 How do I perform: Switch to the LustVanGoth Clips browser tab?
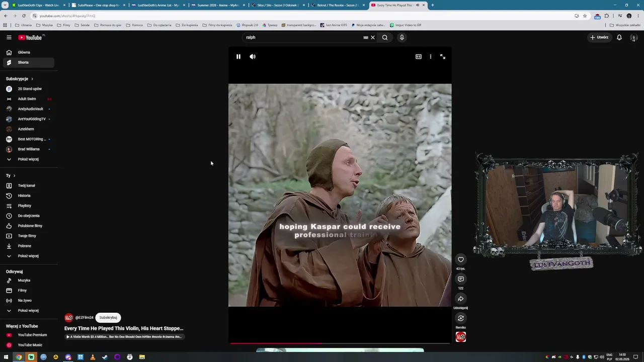pyautogui.click(x=38, y=5)
